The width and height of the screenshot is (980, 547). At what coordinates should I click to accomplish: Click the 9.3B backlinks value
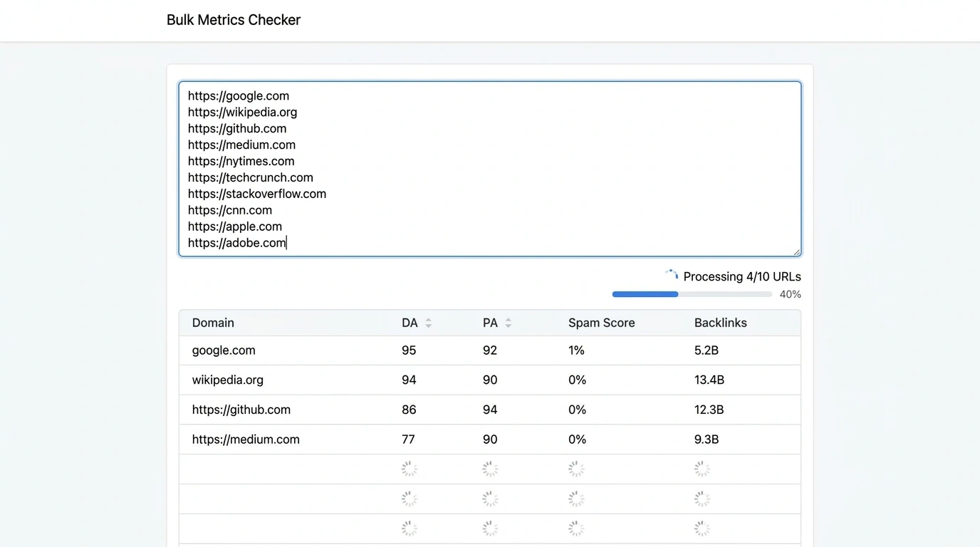[x=707, y=439]
